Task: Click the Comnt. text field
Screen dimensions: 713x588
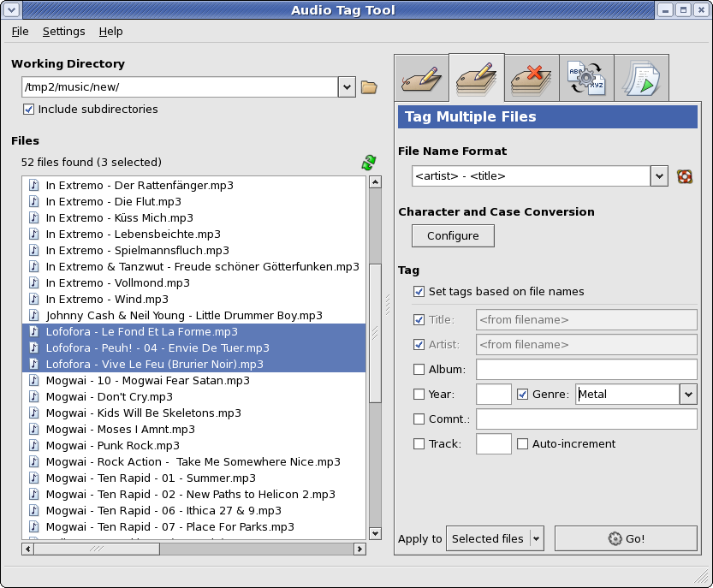Action: pyautogui.click(x=586, y=419)
